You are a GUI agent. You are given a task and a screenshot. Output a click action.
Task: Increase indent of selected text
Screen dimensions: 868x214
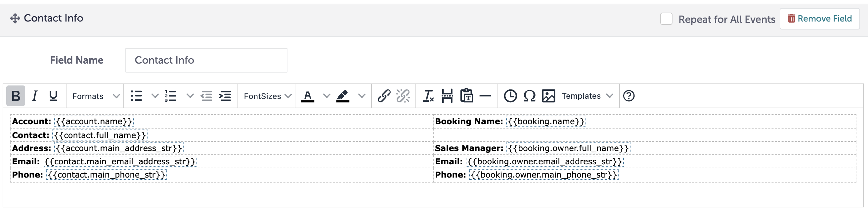click(x=225, y=96)
